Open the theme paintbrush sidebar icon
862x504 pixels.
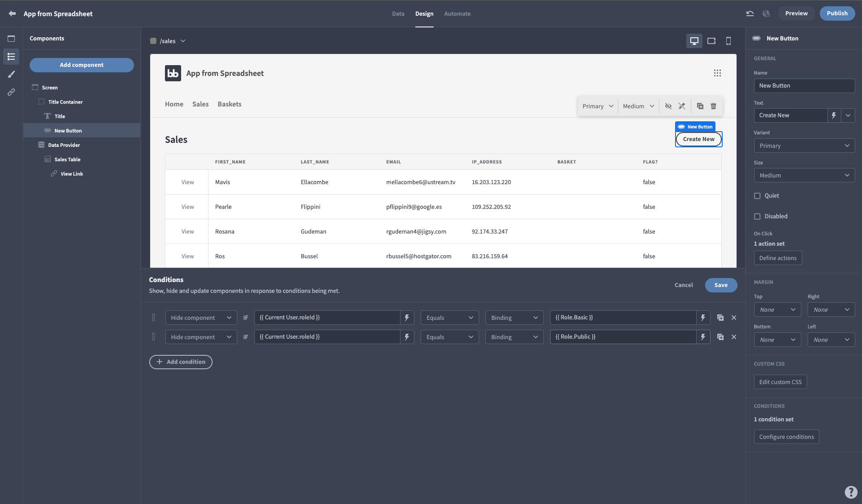[11, 74]
